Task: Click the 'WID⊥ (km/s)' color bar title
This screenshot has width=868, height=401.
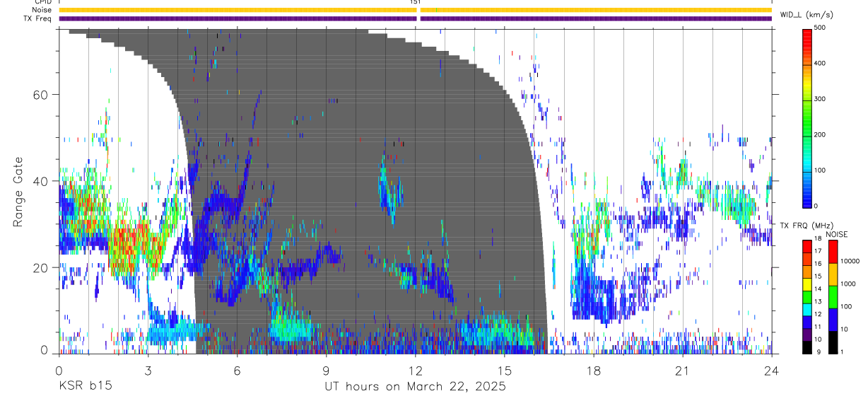Action: coord(805,15)
